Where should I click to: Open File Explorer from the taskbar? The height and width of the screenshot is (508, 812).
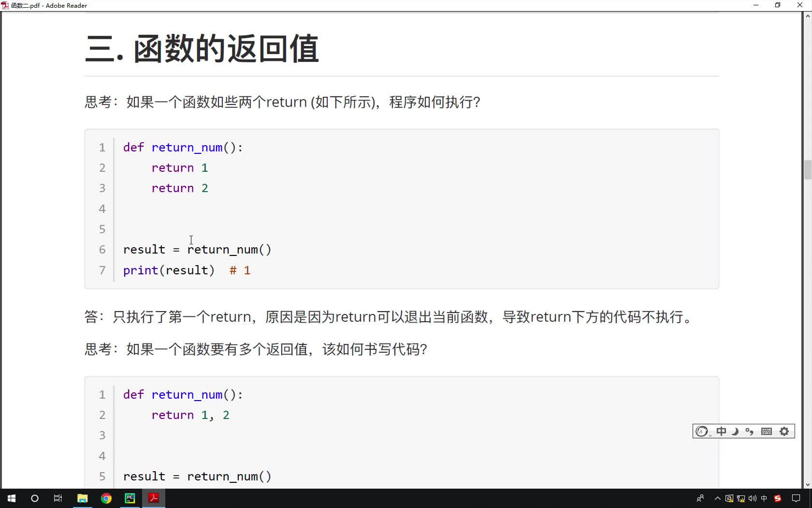(x=82, y=498)
